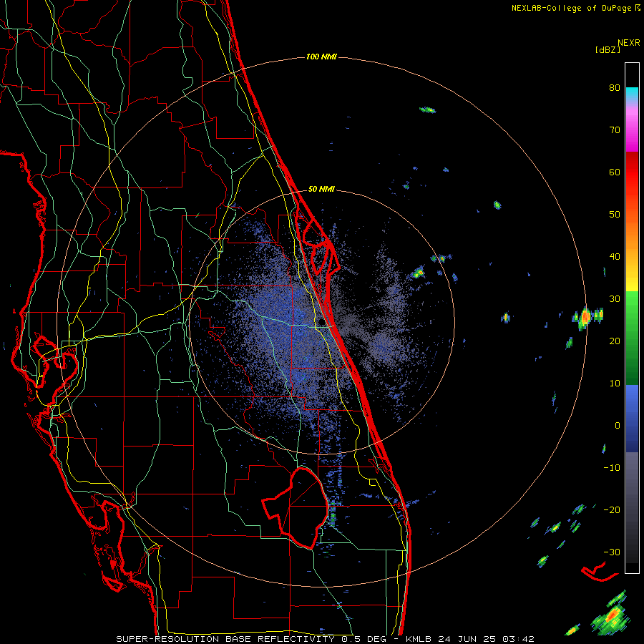644x644 pixels.
Task: Click the 30 value on the dBZ scale
Action: coord(615,299)
